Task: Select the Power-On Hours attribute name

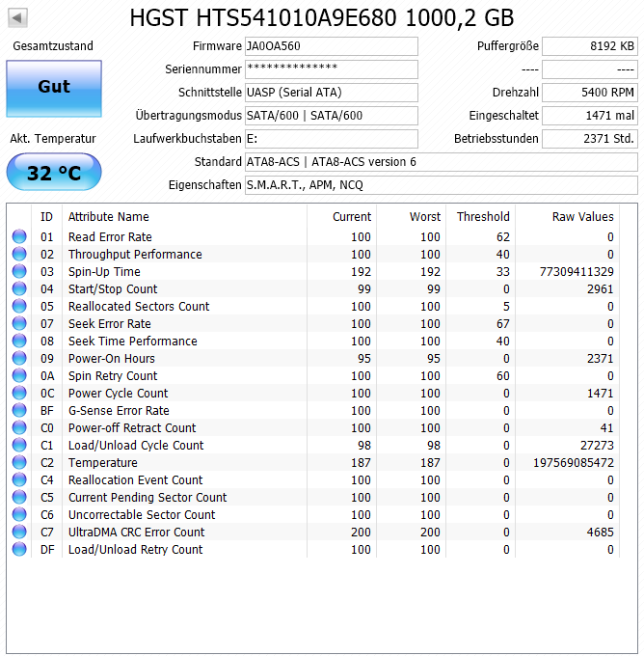Action: point(112,358)
